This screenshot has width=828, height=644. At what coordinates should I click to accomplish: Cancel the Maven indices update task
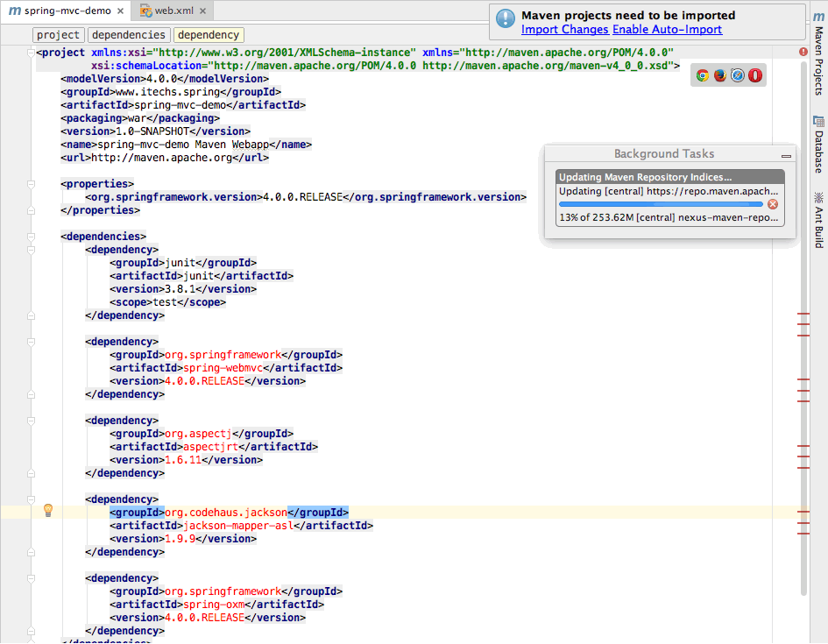[773, 204]
